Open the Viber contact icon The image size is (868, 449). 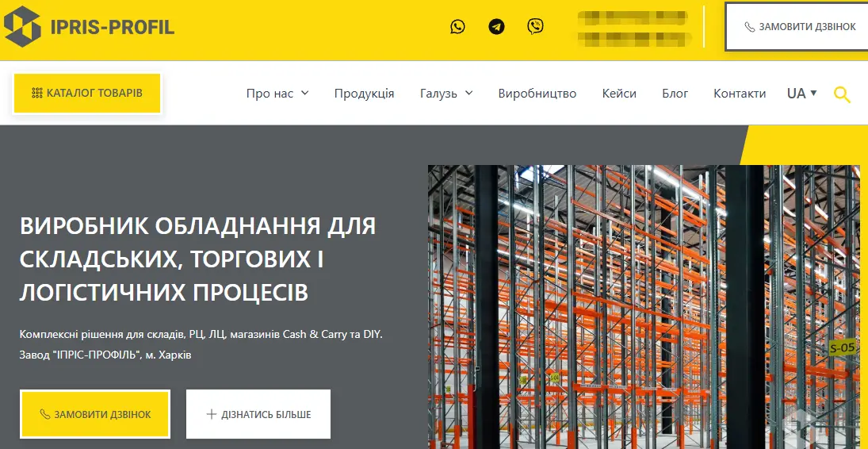[x=535, y=26]
